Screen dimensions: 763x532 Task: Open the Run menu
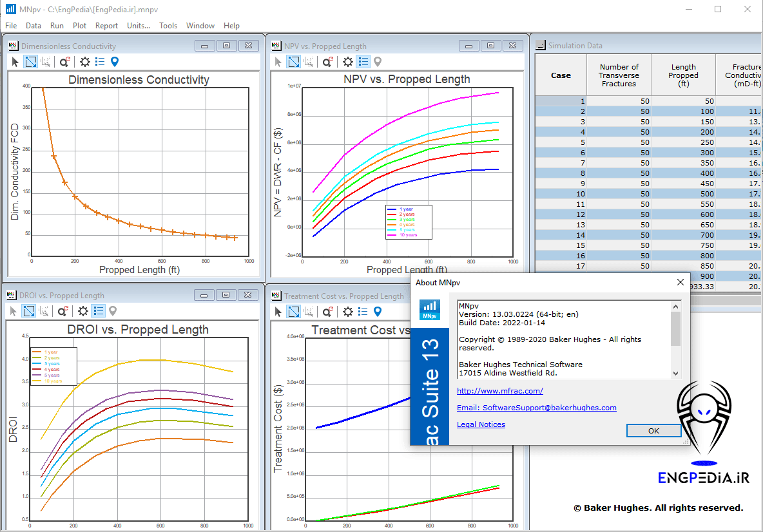pyautogui.click(x=57, y=26)
